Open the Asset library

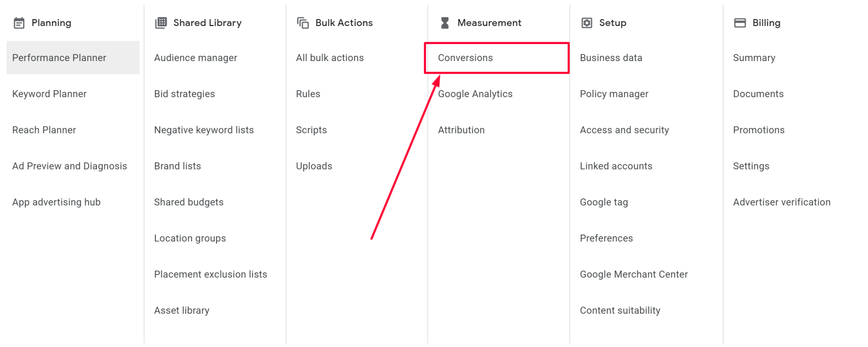[x=181, y=310]
